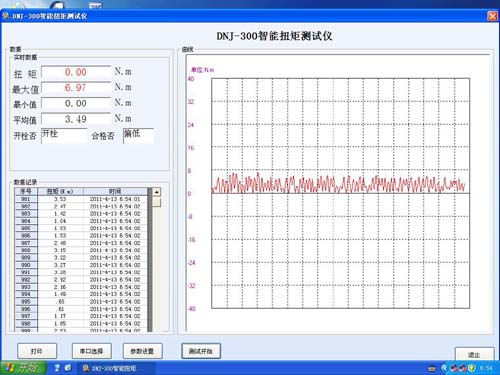Viewport: 500px width, 375px height.
Task: Click the 合格否 result field
Action: tap(138, 136)
